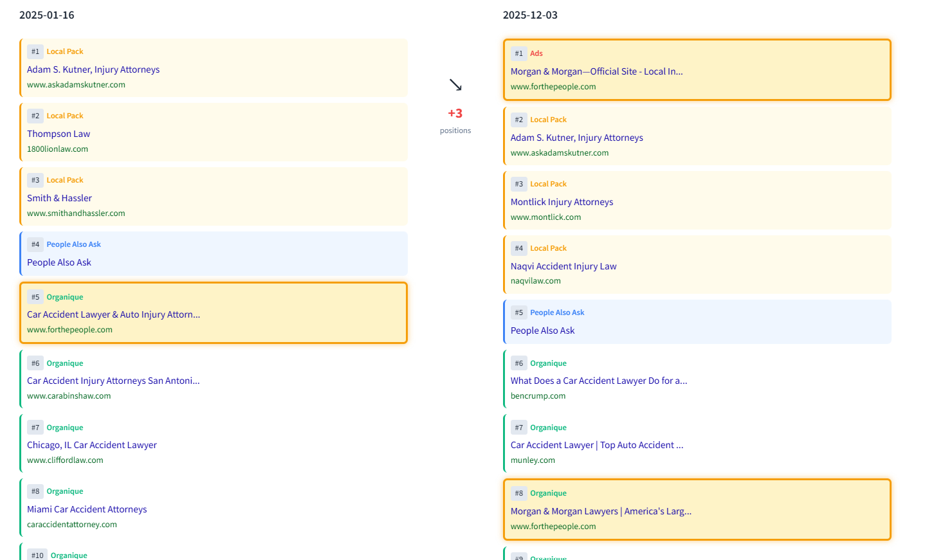Select the 2025-12-03 date header
Screen dimensions: 925x560
click(530, 15)
